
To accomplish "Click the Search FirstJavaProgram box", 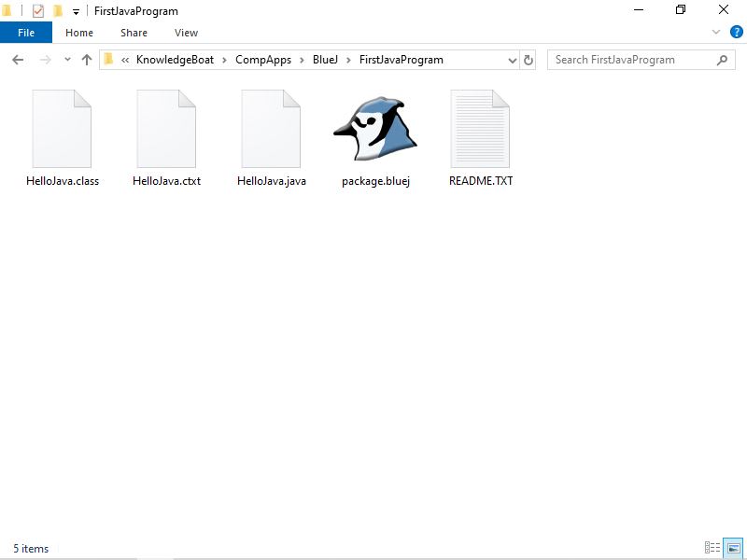I will click(641, 60).
